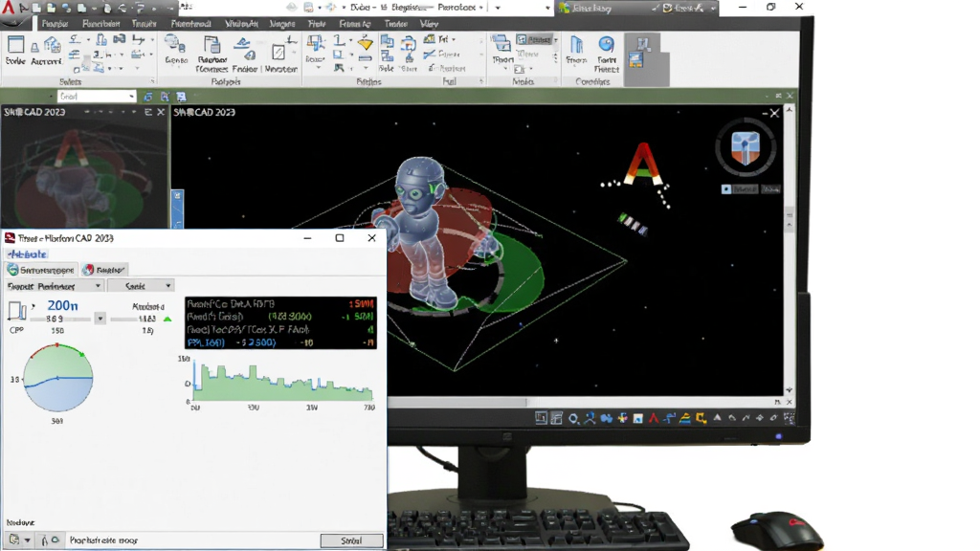Open the View ribbon tab
The height and width of the screenshot is (551, 980).
[x=429, y=24]
